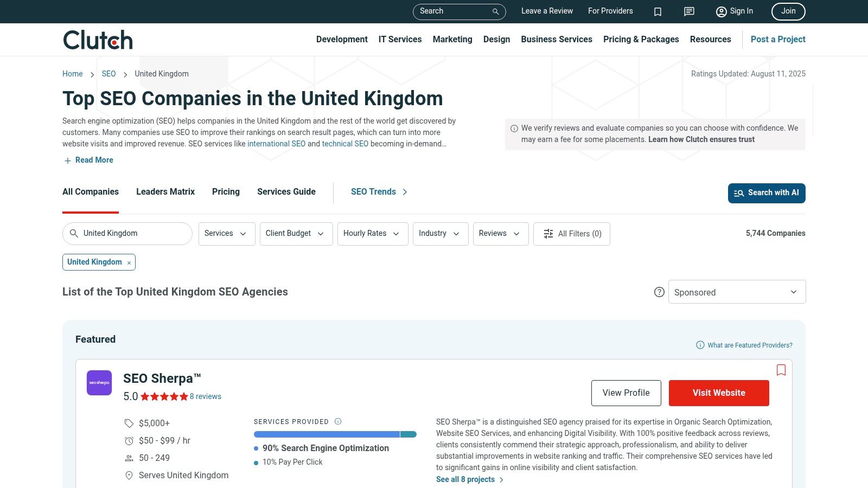Open the messages chat icon
The height and width of the screenshot is (488, 868).
coord(688,11)
